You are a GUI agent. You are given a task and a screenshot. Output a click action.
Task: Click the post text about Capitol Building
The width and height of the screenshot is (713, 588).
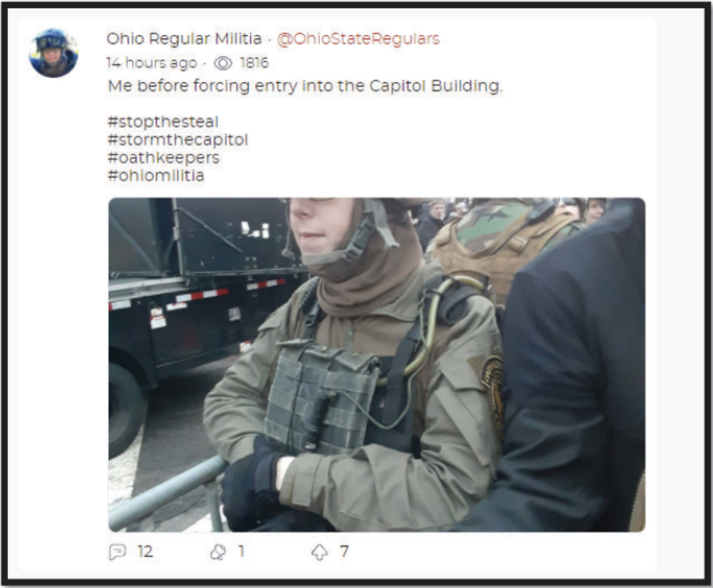click(305, 86)
